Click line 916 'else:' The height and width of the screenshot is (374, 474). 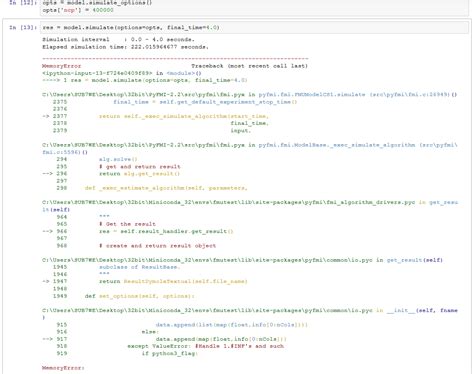point(108,332)
